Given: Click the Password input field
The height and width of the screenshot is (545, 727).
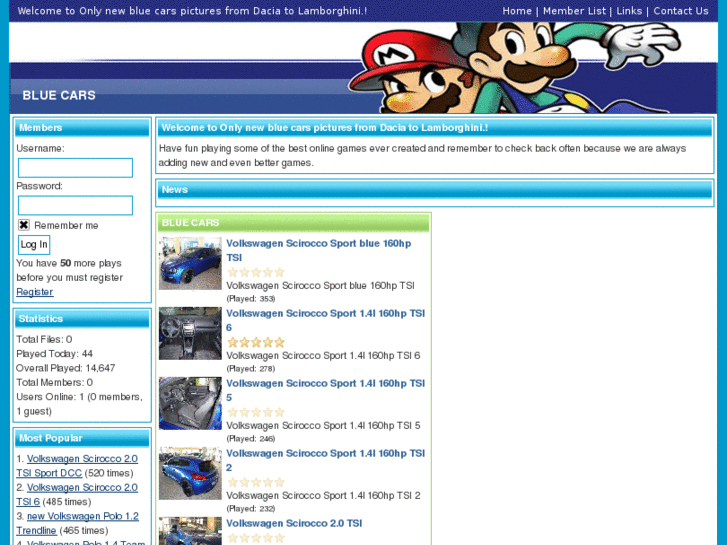Looking at the screenshot, I should click(x=75, y=205).
